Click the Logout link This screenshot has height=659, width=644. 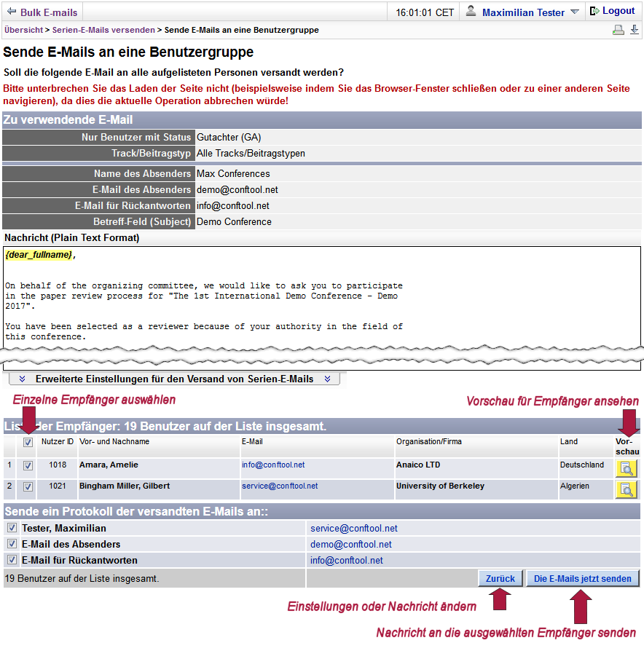click(x=619, y=10)
